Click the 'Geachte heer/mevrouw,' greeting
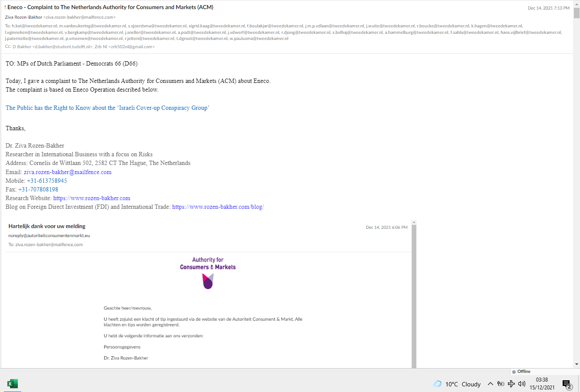Screen dimensions: 580x392 [128, 308]
